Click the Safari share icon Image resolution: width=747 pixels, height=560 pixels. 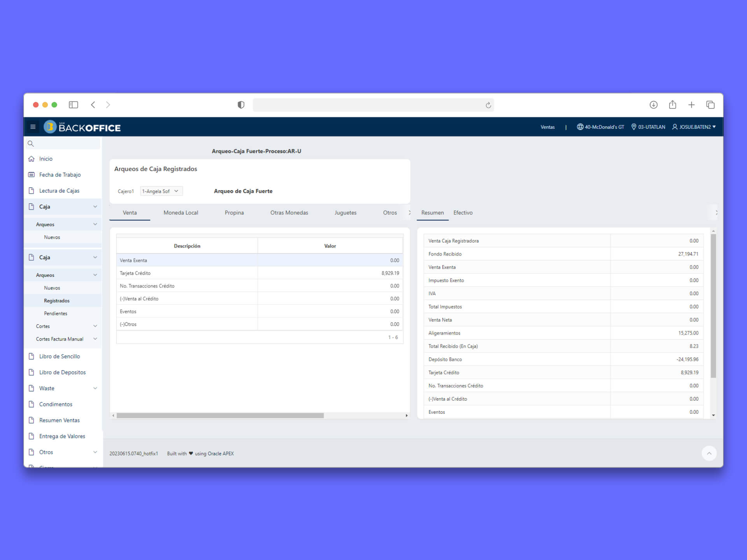672,105
